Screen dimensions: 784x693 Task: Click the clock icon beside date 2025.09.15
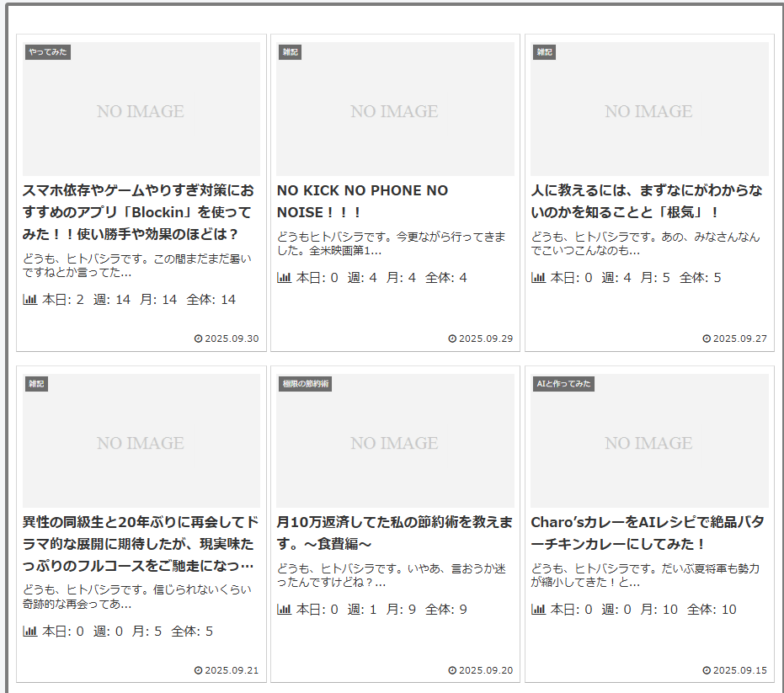(707, 671)
